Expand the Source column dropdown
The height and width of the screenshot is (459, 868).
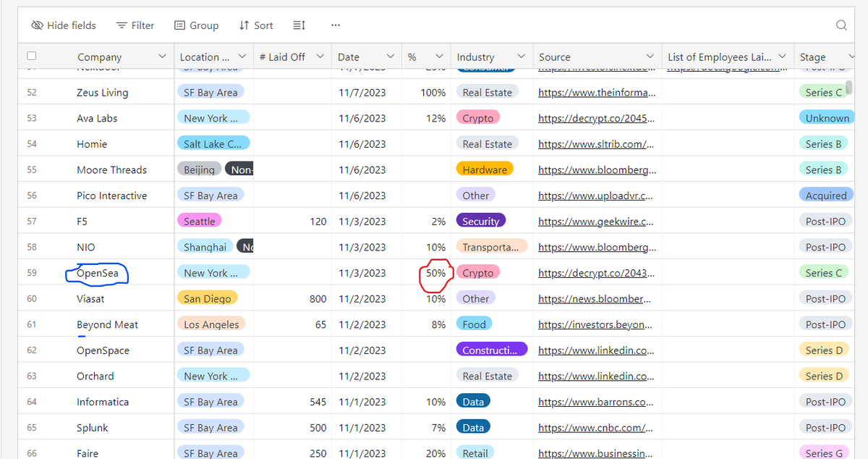[650, 56]
